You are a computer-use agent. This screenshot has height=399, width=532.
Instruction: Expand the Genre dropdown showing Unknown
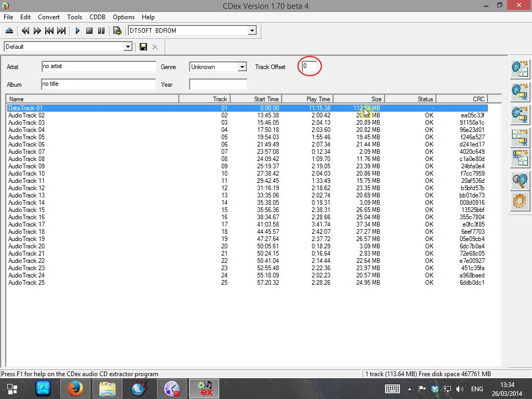coord(242,67)
